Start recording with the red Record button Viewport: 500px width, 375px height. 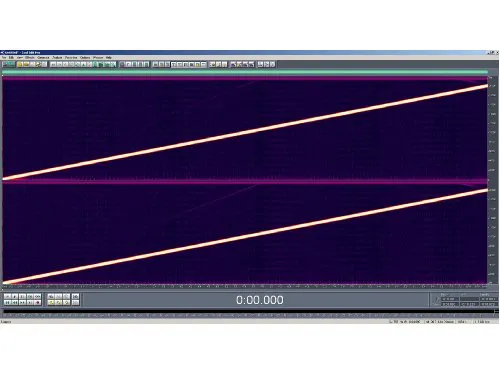(x=38, y=302)
